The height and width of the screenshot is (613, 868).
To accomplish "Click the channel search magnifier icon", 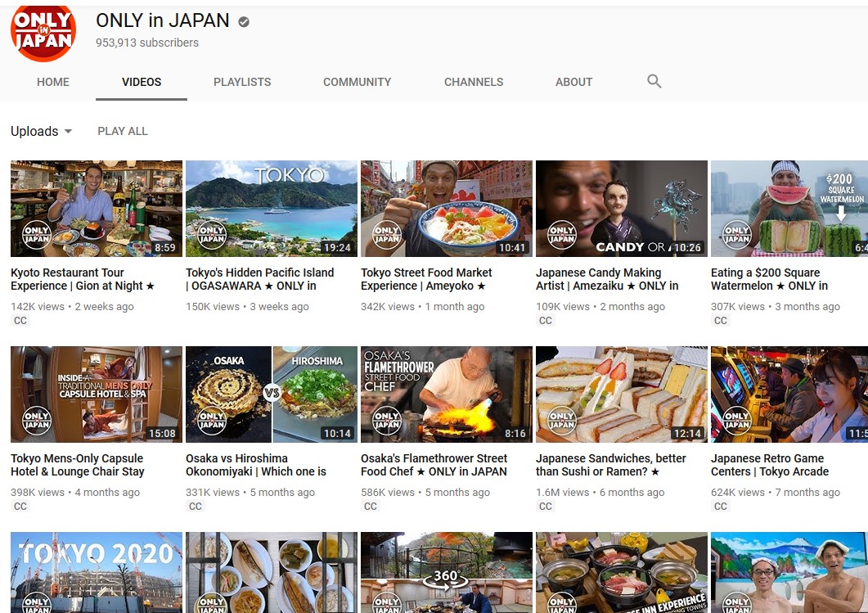I will [654, 81].
